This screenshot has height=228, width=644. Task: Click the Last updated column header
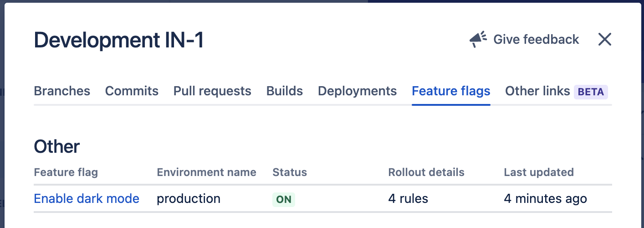[538, 172]
